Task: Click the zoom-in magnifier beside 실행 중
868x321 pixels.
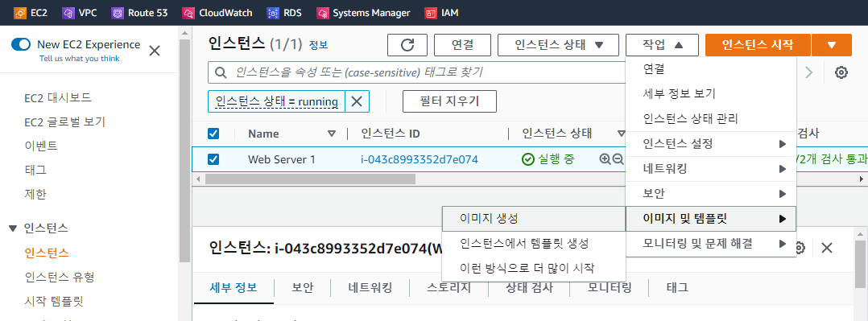Action: click(x=605, y=159)
